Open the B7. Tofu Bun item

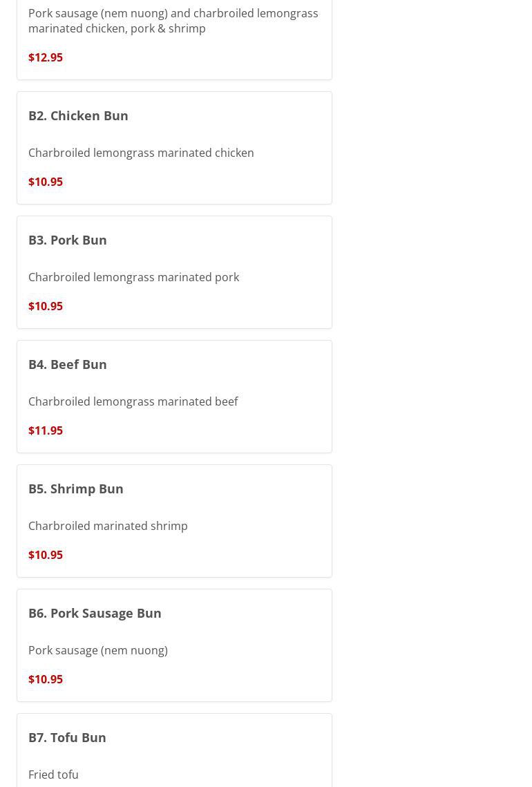pyautogui.click(x=67, y=737)
